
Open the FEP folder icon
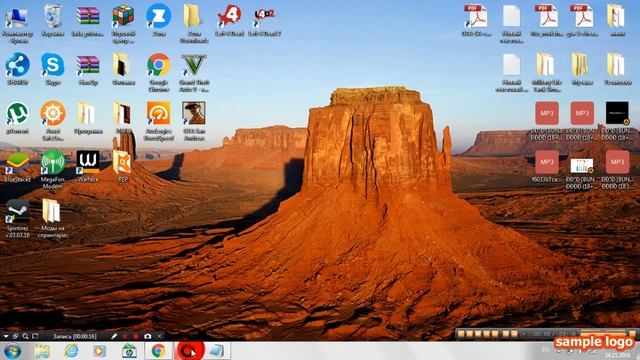122,166
